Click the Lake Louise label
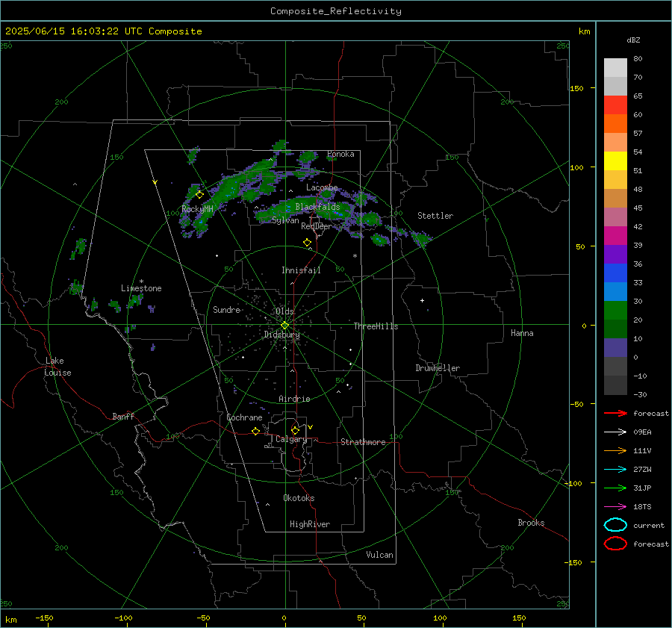The image size is (672, 628). coord(57,367)
